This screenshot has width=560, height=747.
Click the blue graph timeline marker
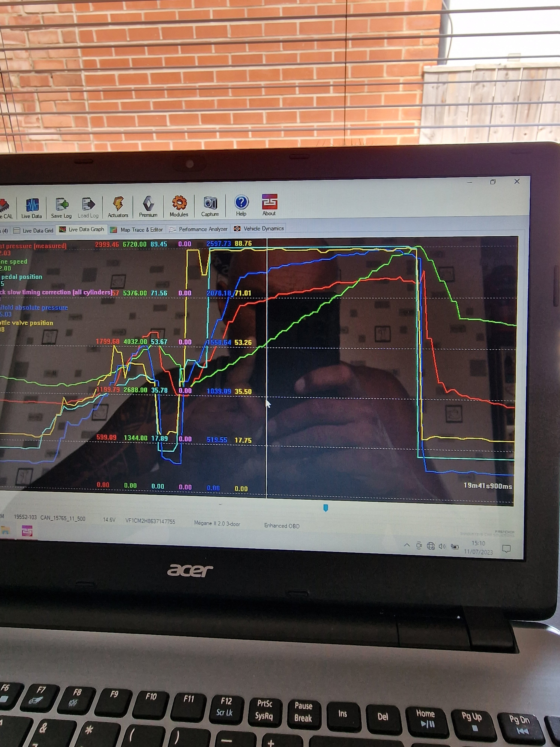click(326, 508)
